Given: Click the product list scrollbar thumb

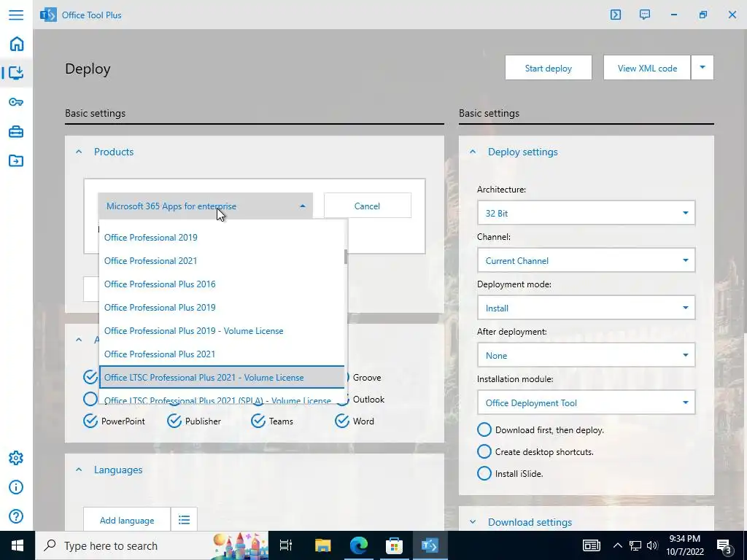Looking at the screenshot, I should (345, 256).
